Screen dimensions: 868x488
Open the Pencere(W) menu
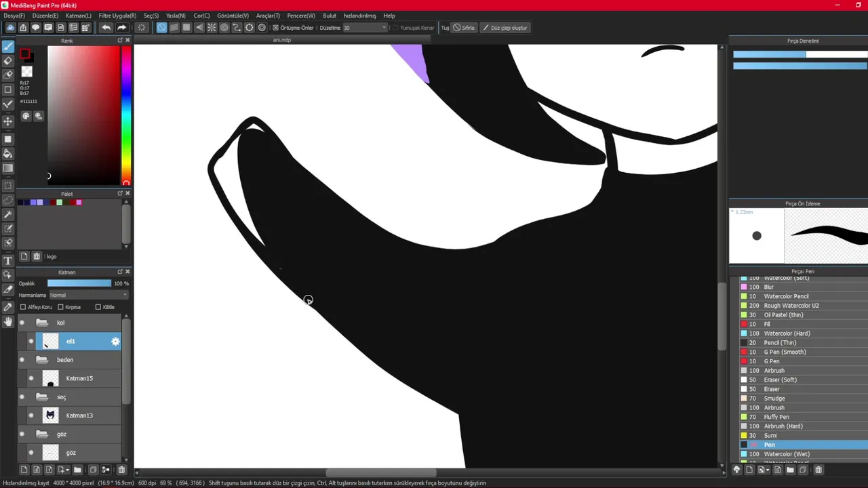301,16
